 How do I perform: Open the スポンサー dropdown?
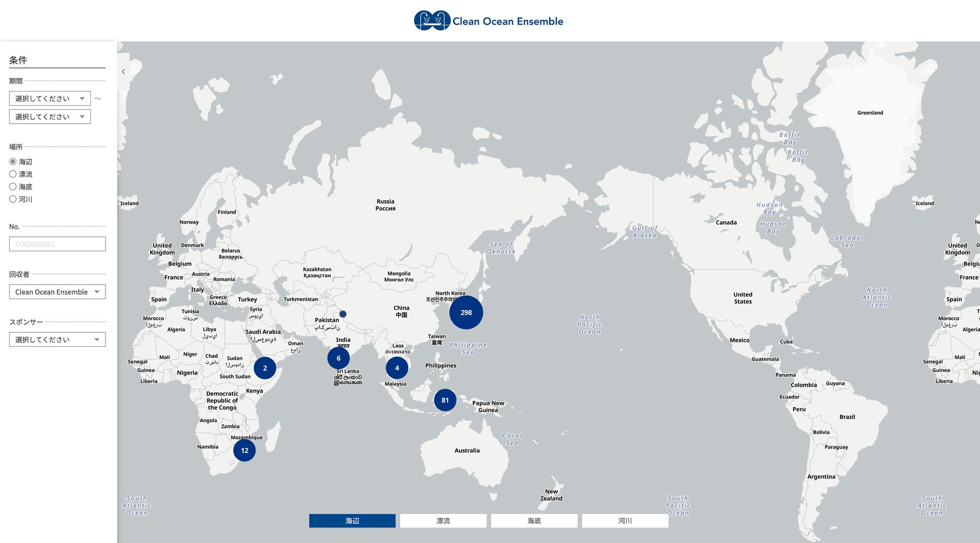[57, 339]
